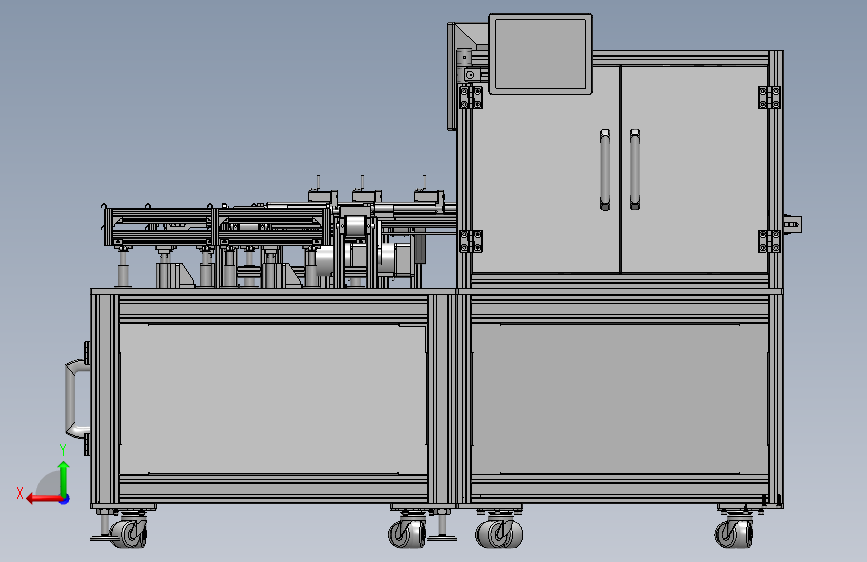Select the far-left caster wheel
Screen dimensions: 867x562
pos(130,533)
